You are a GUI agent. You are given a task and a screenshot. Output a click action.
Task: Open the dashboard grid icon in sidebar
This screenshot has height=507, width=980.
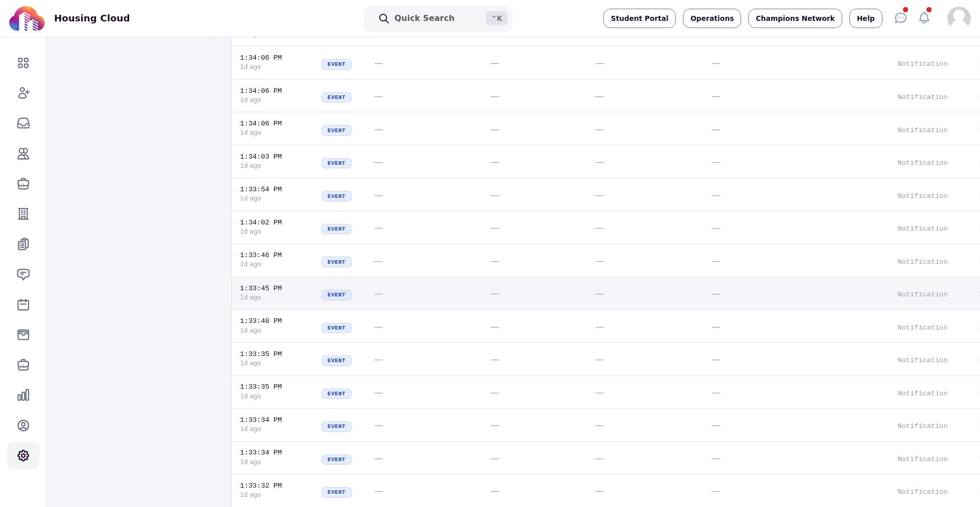click(x=23, y=63)
